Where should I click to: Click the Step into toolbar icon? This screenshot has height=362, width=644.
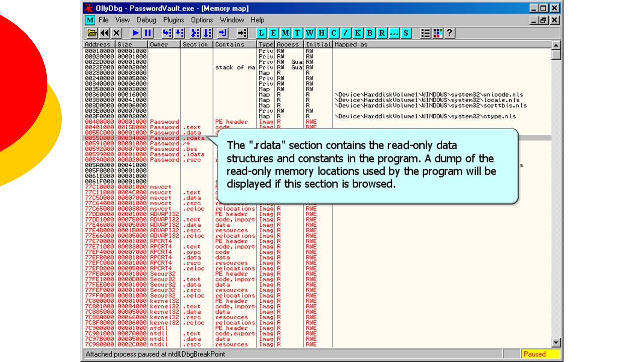pyautogui.click(x=167, y=33)
